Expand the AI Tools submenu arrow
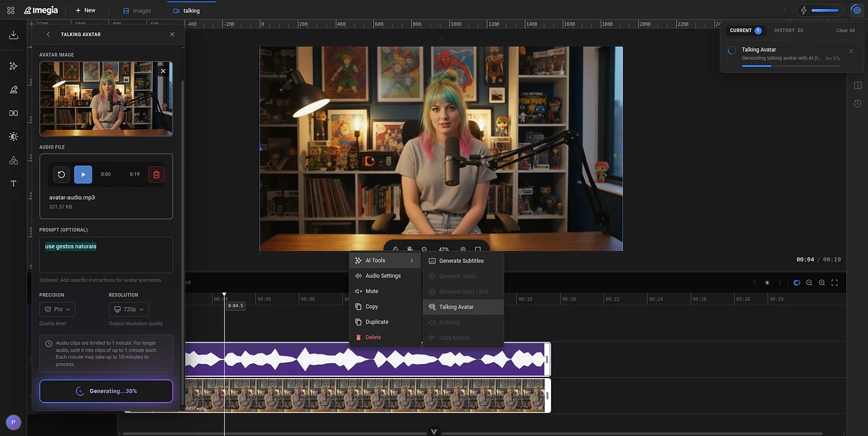 click(411, 260)
